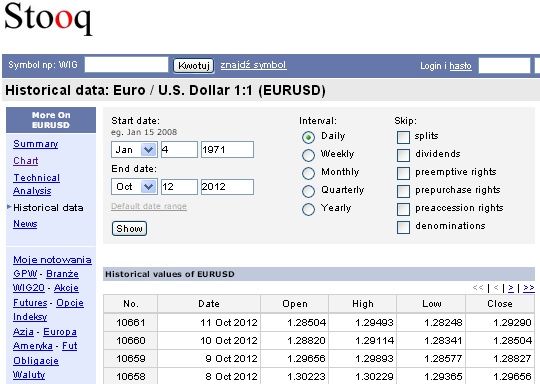The height and width of the screenshot is (384, 540).
Task: Open the Fut link
Action: [x=70, y=346]
